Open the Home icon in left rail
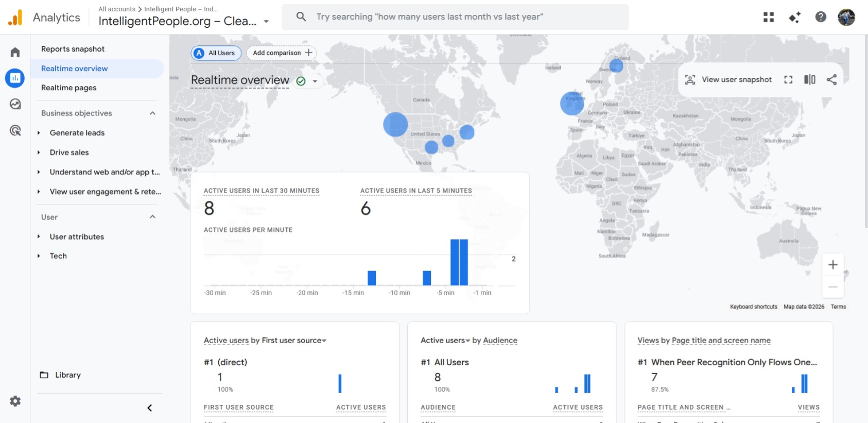This screenshot has height=423, width=868. 15,52
